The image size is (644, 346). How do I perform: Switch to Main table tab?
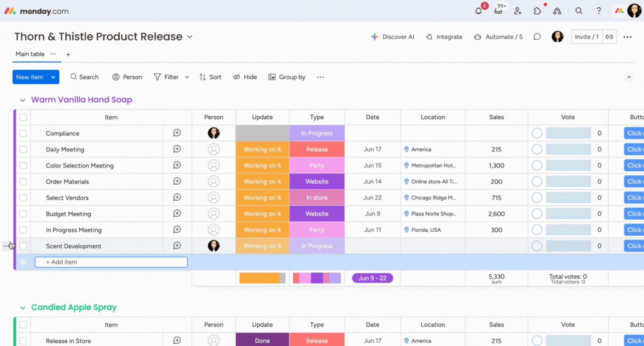tap(30, 54)
